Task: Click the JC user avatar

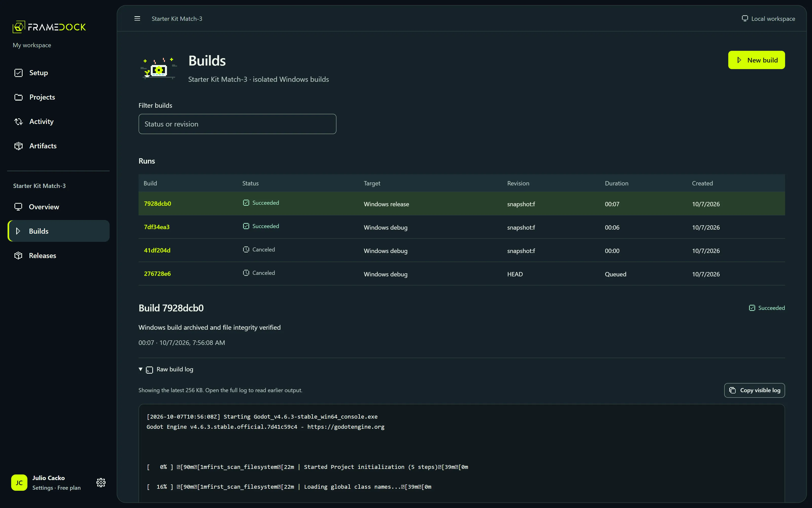Action: point(19,482)
